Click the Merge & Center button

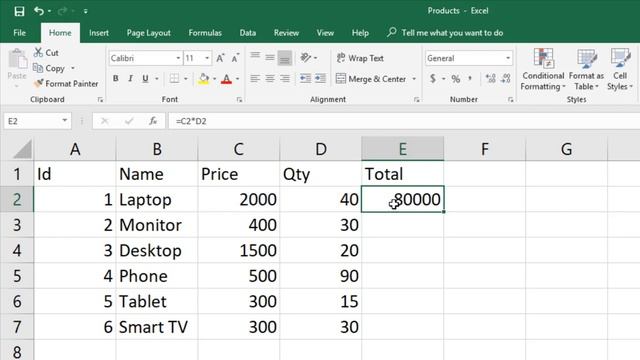371,79
